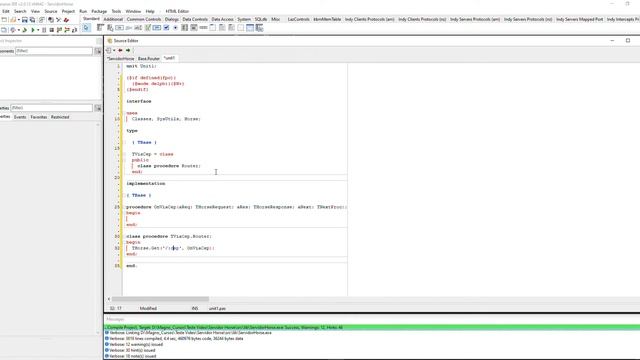Open the source editor jump history dropdown
Screen dimensions: 640x360
point(114,50)
